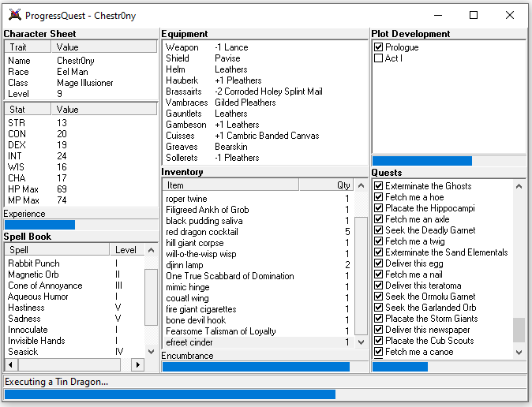Click the Qty column header

tap(327, 185)
